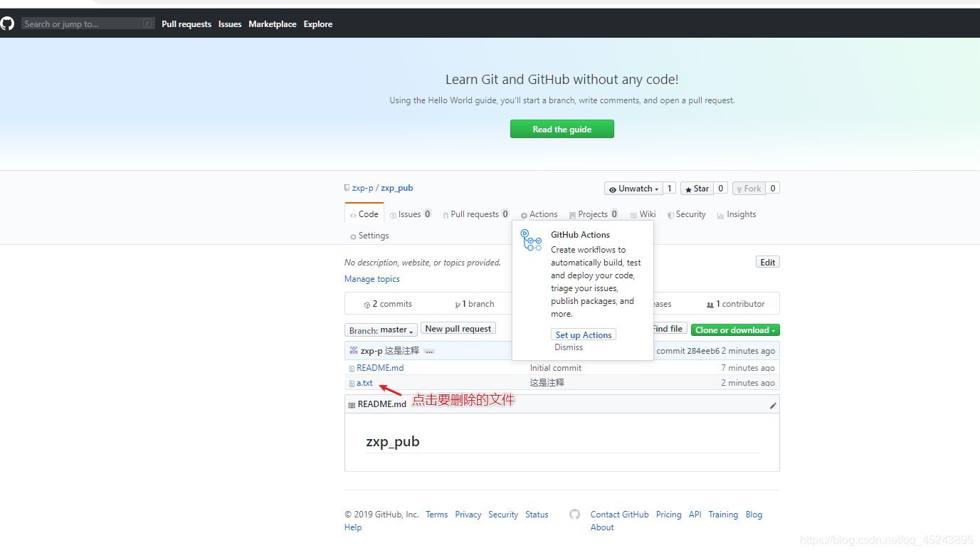Click the README.md file icon

[x=352, y=368]
